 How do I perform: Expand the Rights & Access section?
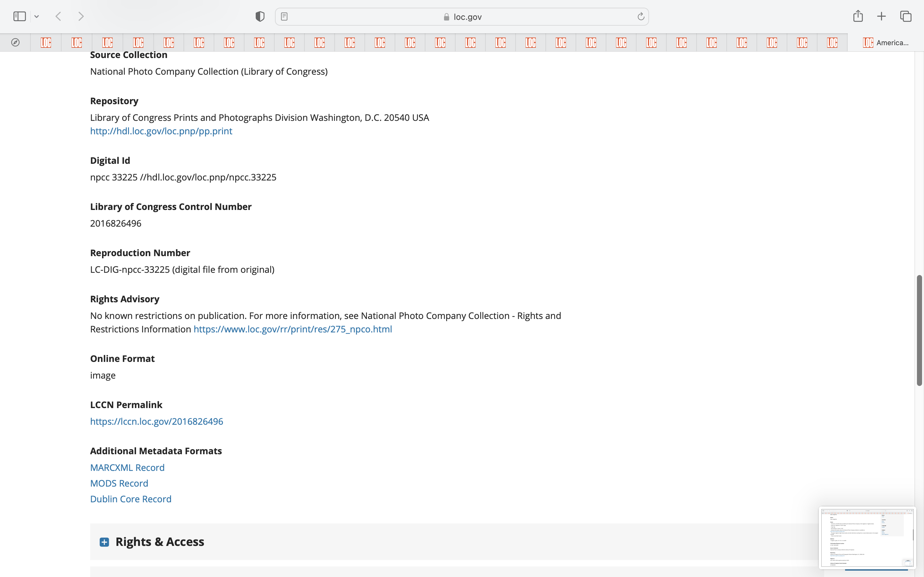[x=104, y=542]
